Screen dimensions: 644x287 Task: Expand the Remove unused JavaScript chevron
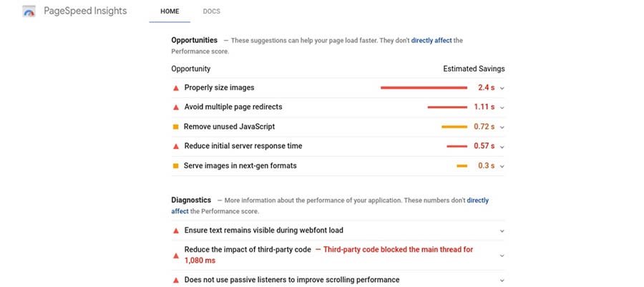[502, 127]
